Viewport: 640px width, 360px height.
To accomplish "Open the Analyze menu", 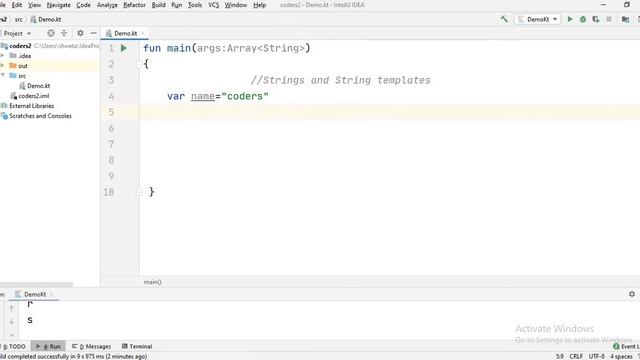I will point(107,5).
